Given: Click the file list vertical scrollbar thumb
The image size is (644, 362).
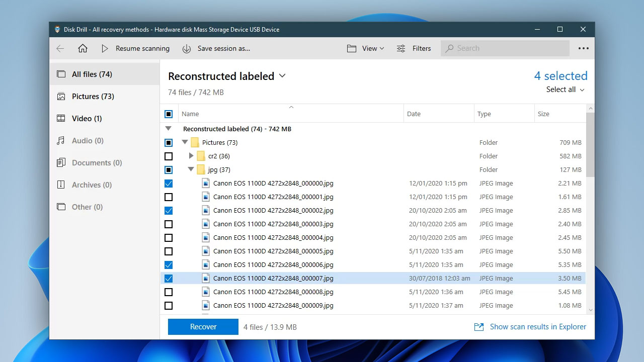Looking at the screenshot, I should coord(590,145).
